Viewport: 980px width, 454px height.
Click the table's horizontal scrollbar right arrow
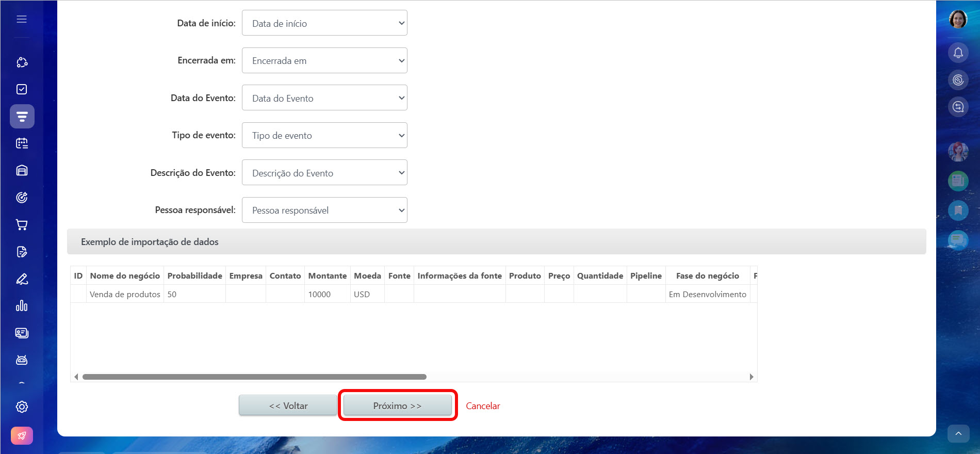coord(752,377)
